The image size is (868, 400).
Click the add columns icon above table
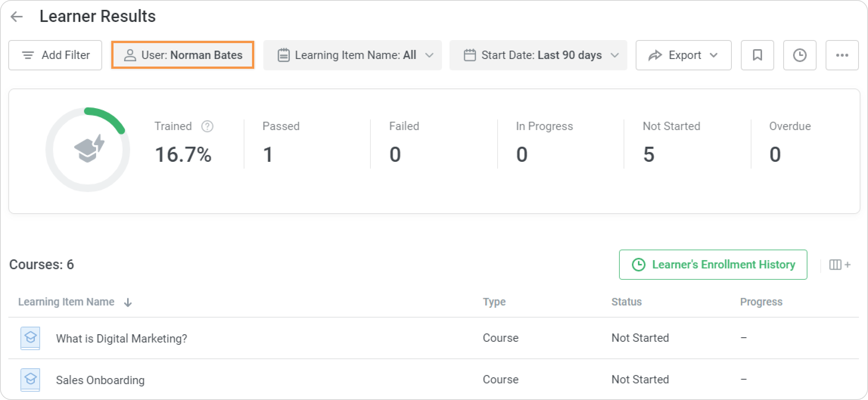coord(840,265)
